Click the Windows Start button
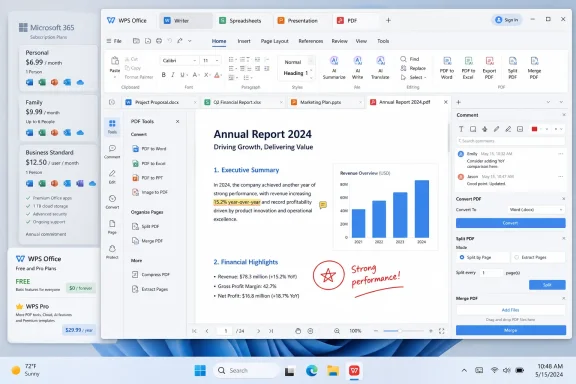Viewport: 576px width, 384px height. [200, 371]
